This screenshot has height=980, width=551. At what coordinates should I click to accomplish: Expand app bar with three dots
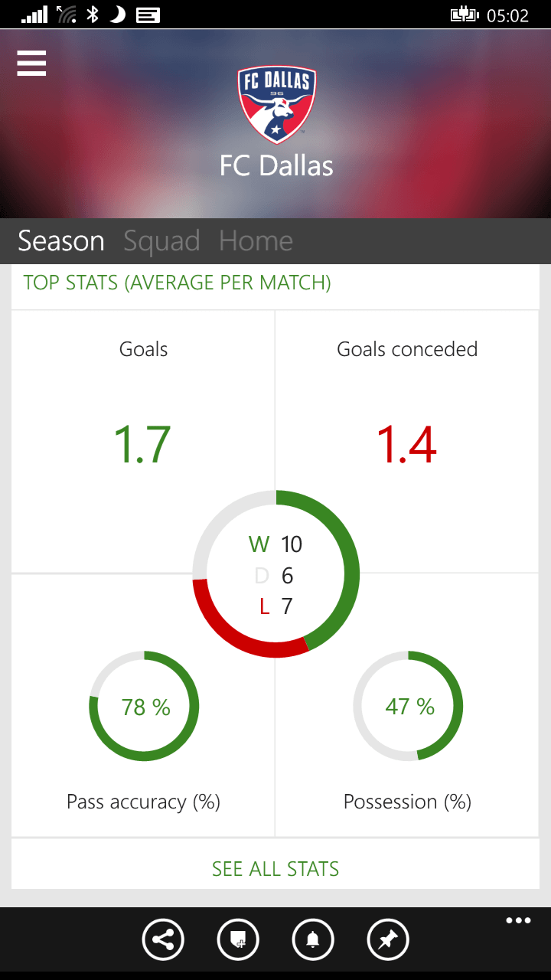coord(518,921)
